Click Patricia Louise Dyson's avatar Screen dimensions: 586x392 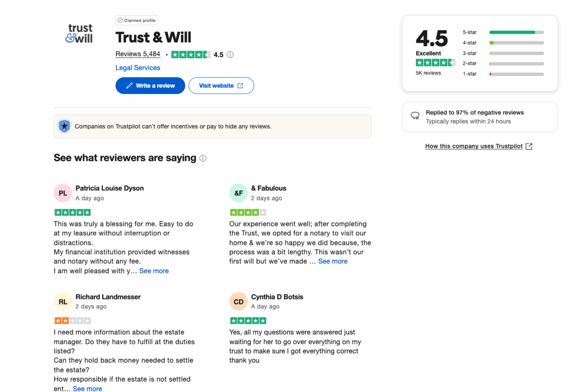tap(63, 193)
